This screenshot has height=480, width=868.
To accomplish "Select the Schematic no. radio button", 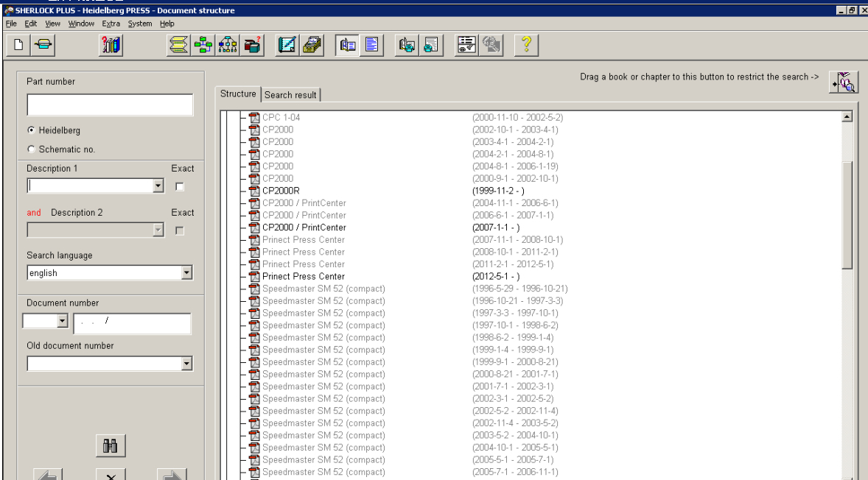I will click(x=31, y=149).
